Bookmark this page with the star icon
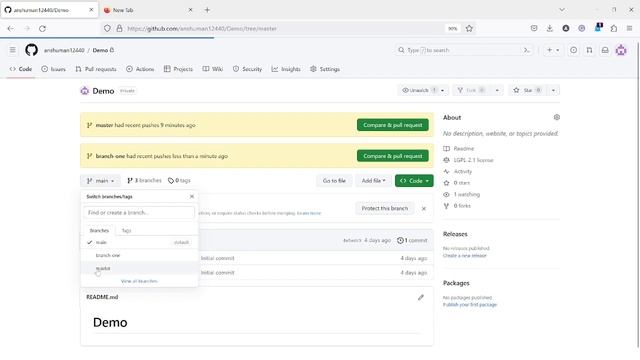The height and width of the screenshot is (360, 640). click(x=469, y=29)
